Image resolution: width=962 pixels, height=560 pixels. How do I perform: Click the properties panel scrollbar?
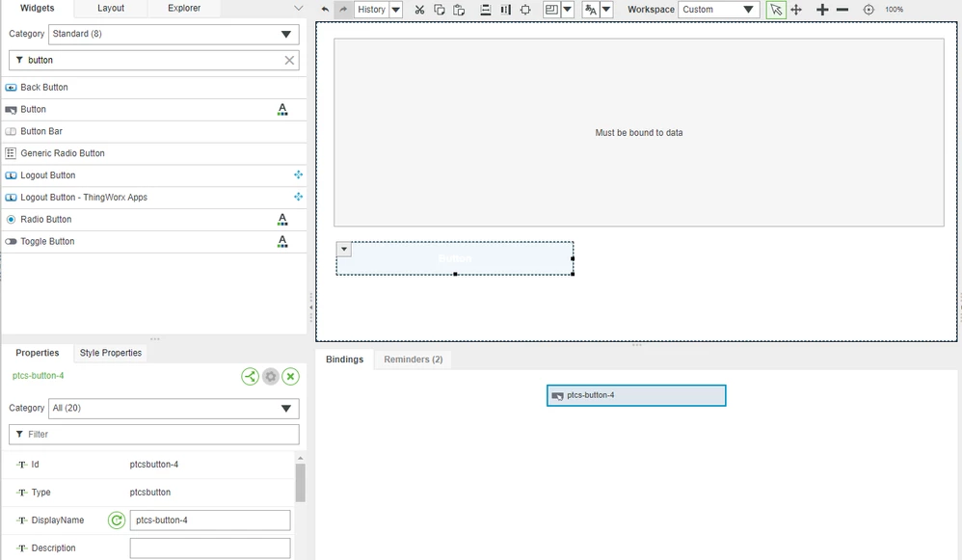(301, 483)
